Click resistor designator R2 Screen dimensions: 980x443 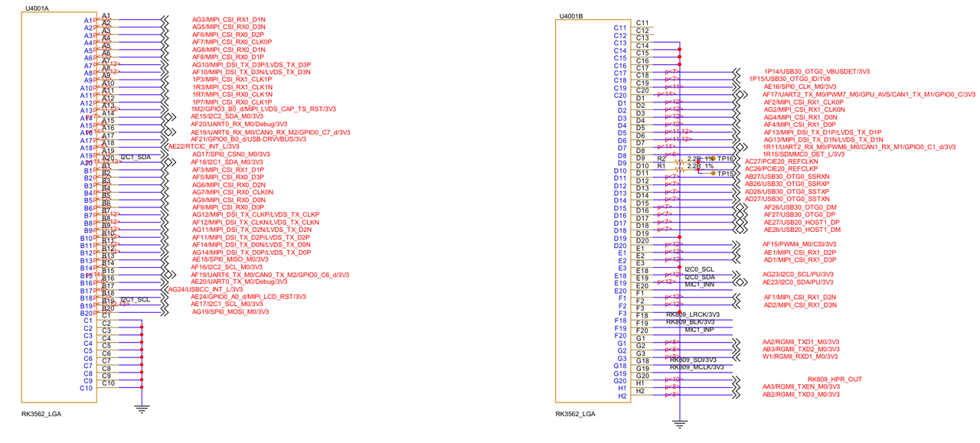coord(662,158)
